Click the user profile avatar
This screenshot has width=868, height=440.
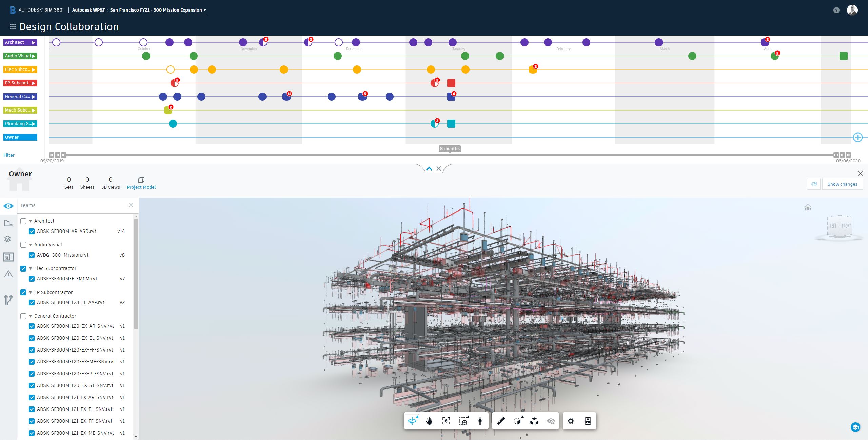coord(852,10)
